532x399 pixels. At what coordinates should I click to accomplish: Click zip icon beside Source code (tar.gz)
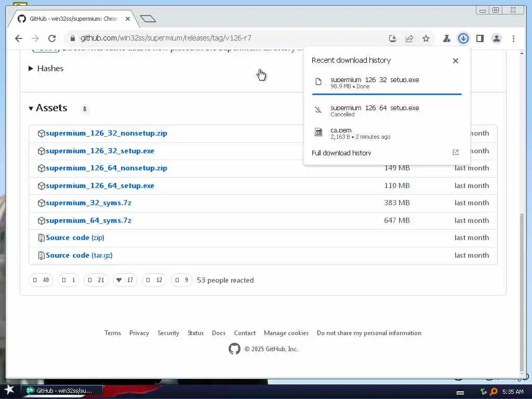pos(42,256)
